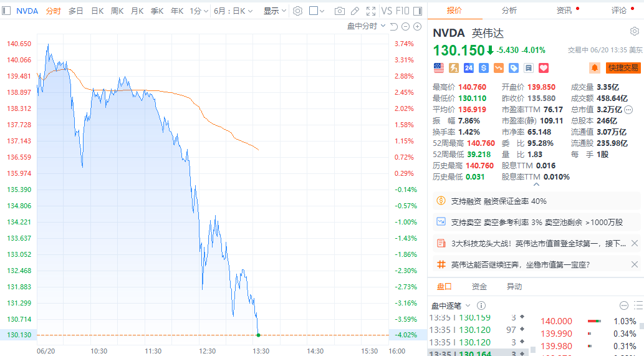Viewport: 644px width, 356px height.
Task: Switch to 多日 multi-day chart
Action: tap(75, 11)
